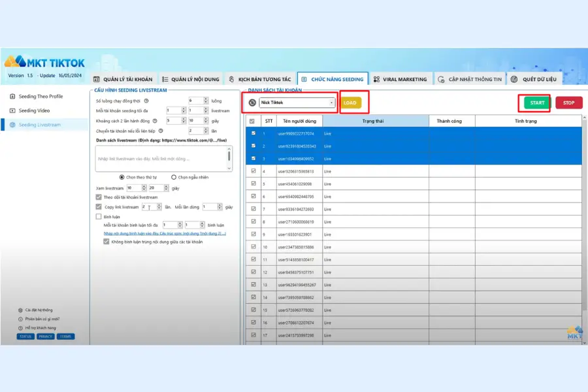Open the Nick Tiktok dropdown
This screenshot has height=392, width=588.
(x=297, y=103)
